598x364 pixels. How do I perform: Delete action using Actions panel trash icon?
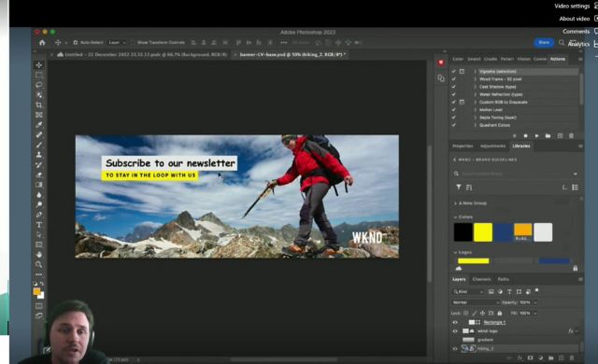point(571,136)
